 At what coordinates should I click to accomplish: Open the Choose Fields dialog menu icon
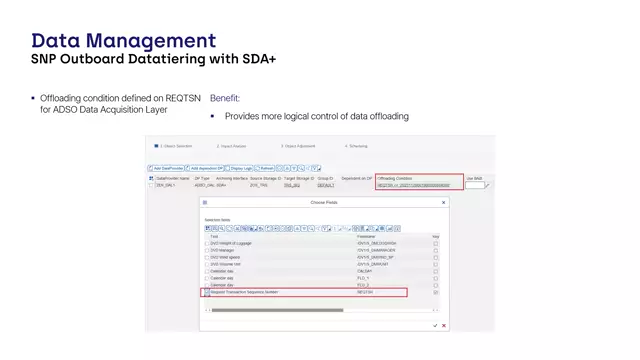click(205, 202)
